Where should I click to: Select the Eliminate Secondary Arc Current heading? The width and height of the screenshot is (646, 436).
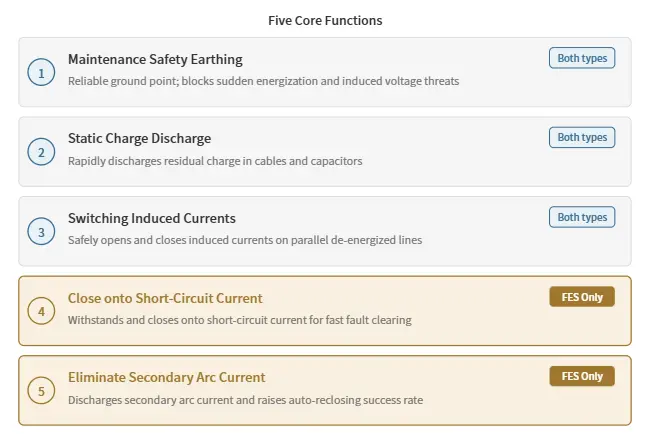click(x=166, y=377)
